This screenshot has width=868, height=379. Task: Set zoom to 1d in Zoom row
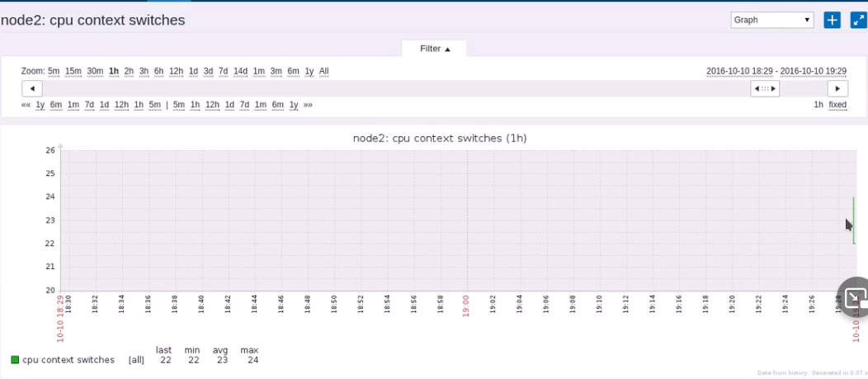[x=193, y=72]
